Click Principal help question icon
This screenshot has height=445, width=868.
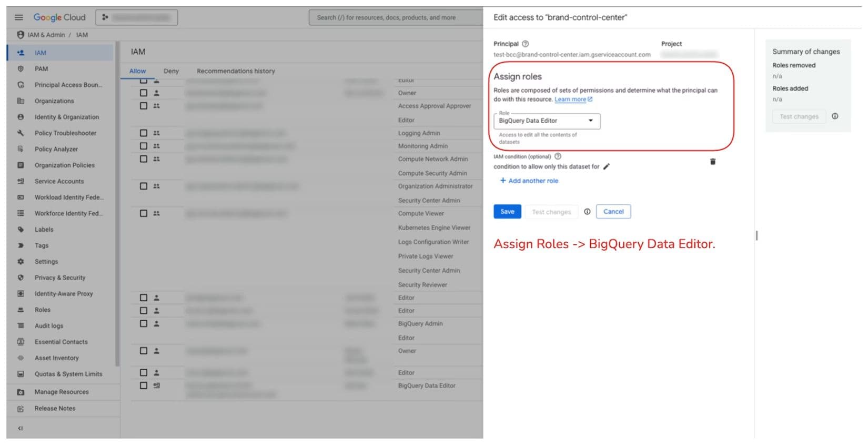pyautogui.click(x=525, y=44)
